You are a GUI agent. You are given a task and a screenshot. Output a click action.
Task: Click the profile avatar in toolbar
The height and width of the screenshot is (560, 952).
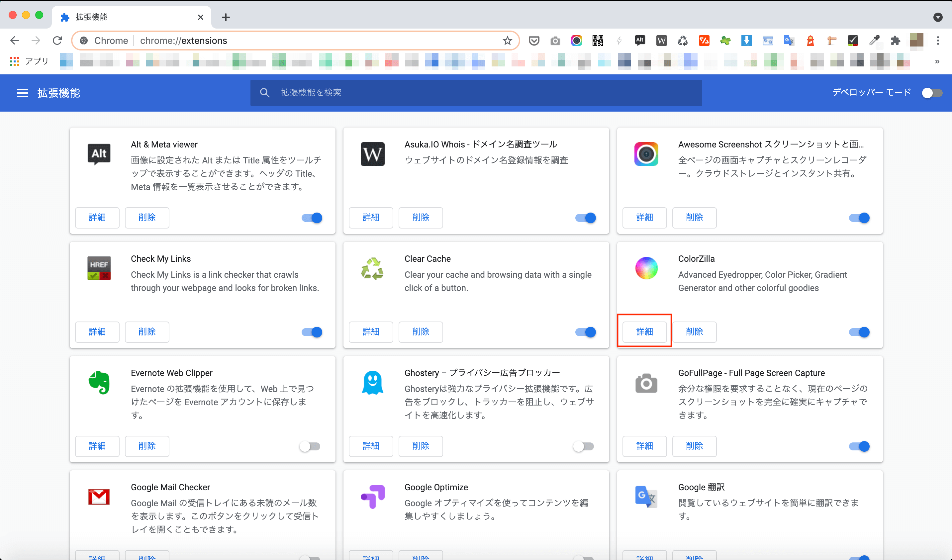(917, 41)
